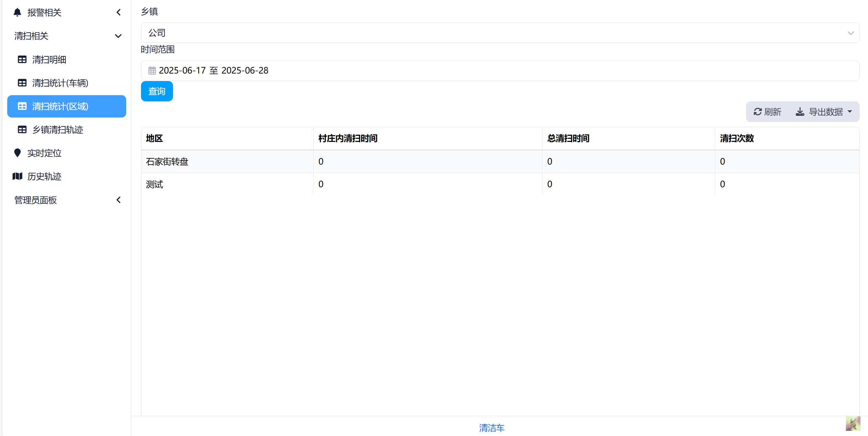The image size is (868, 436).
Task: Click the calendar icon in date range field
Action: pos(152,70)
